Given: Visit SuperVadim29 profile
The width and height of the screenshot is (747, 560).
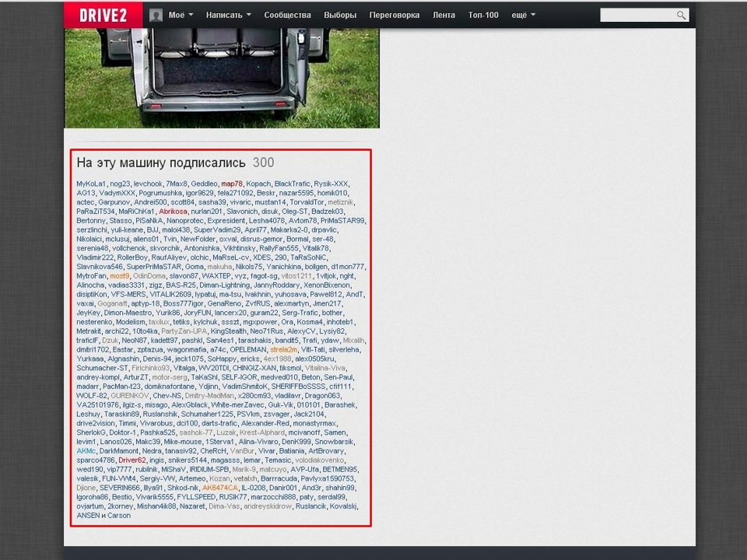Looking at the screenshot, I should 217,230.
